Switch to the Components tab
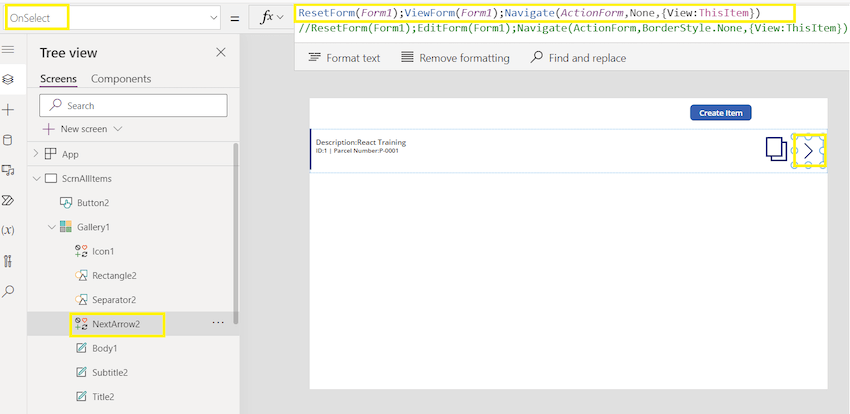This screenshot has width=850, height=414. (x=121, y=79)
